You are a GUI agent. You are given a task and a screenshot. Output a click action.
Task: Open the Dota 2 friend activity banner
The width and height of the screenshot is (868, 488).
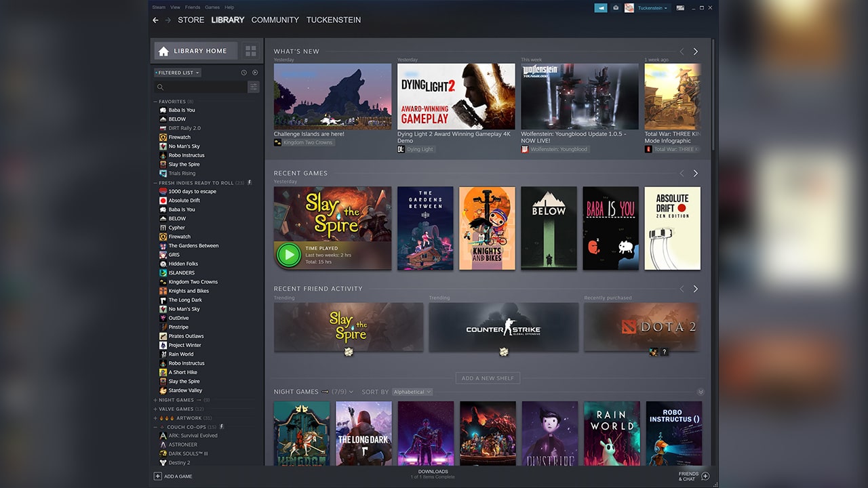click(641, 327)
